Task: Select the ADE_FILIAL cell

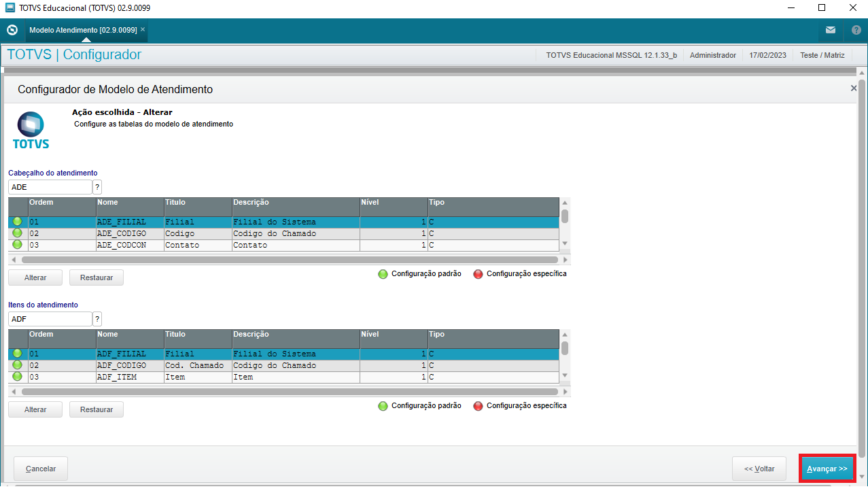Action: click(130, 222)
